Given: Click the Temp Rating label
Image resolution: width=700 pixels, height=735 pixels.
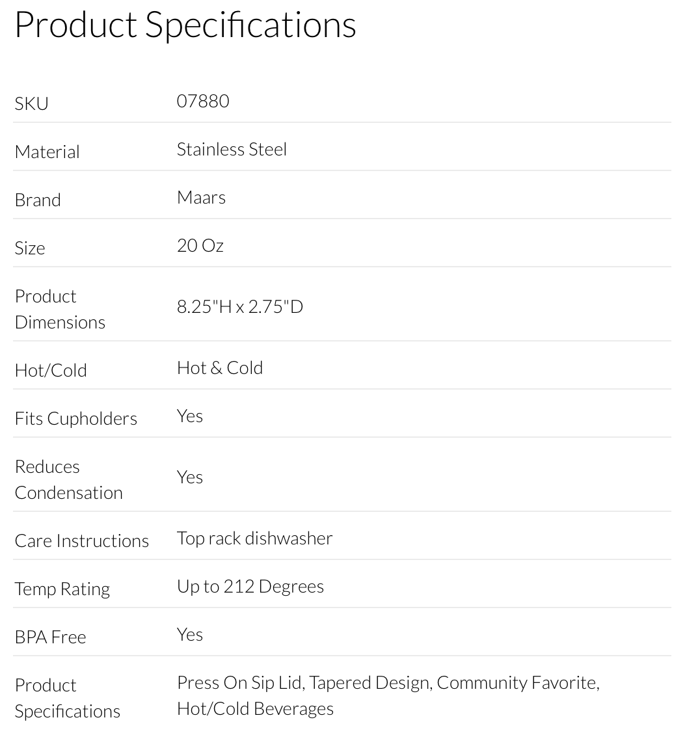Looking at the screenshot, I should click(62, 589).
